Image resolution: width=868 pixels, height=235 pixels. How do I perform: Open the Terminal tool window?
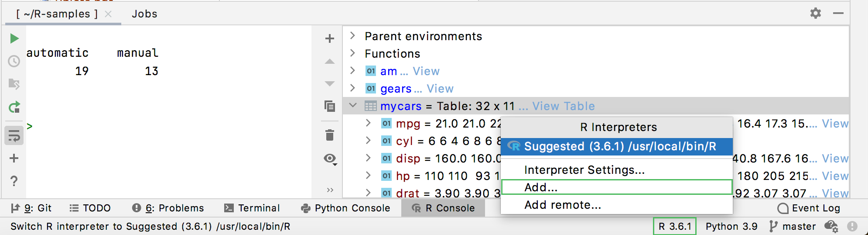pyautogui.click(x=252, y=208)
